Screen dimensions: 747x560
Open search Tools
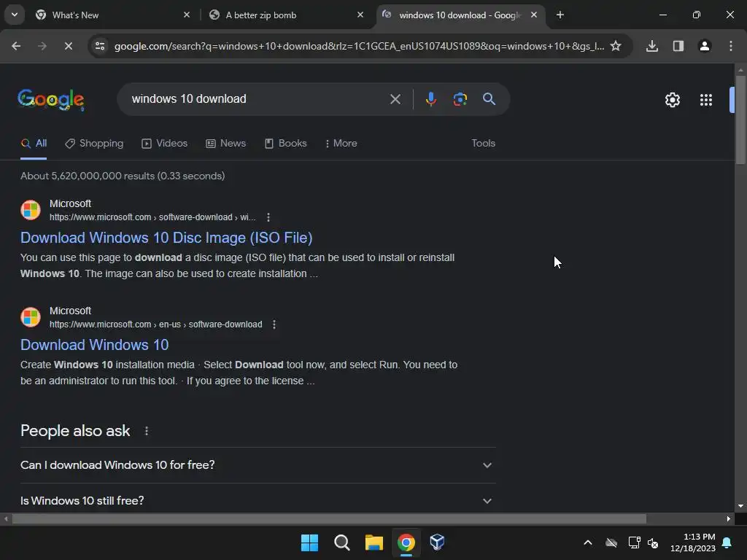(483, 144)
